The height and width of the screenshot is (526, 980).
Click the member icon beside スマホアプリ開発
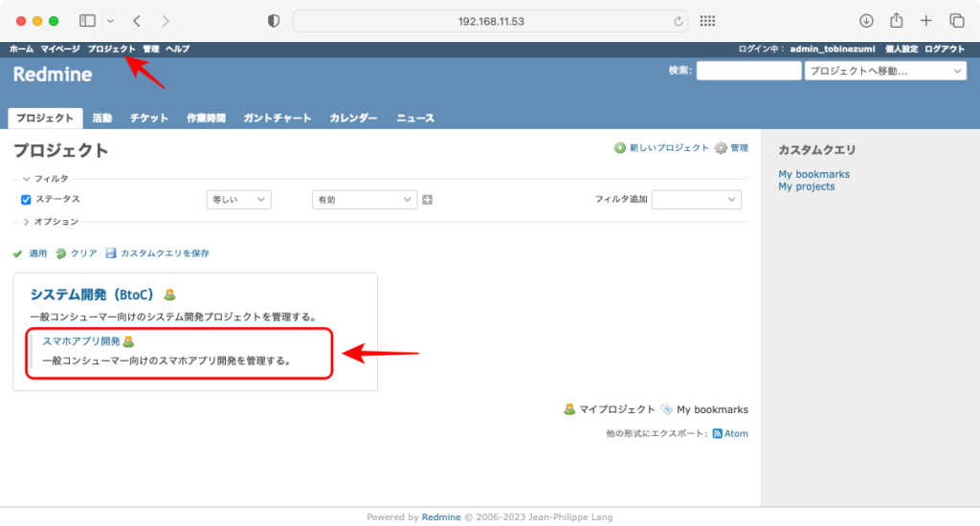pyautogui.click(x=128, y=341)
